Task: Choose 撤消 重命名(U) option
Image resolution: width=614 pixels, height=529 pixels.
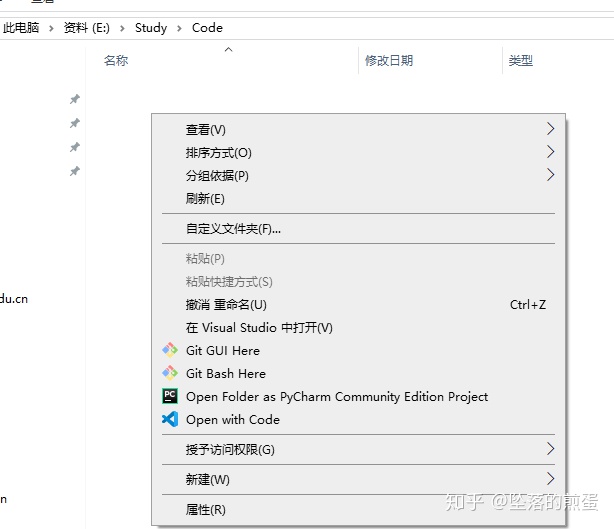Action: coord(358,304)
